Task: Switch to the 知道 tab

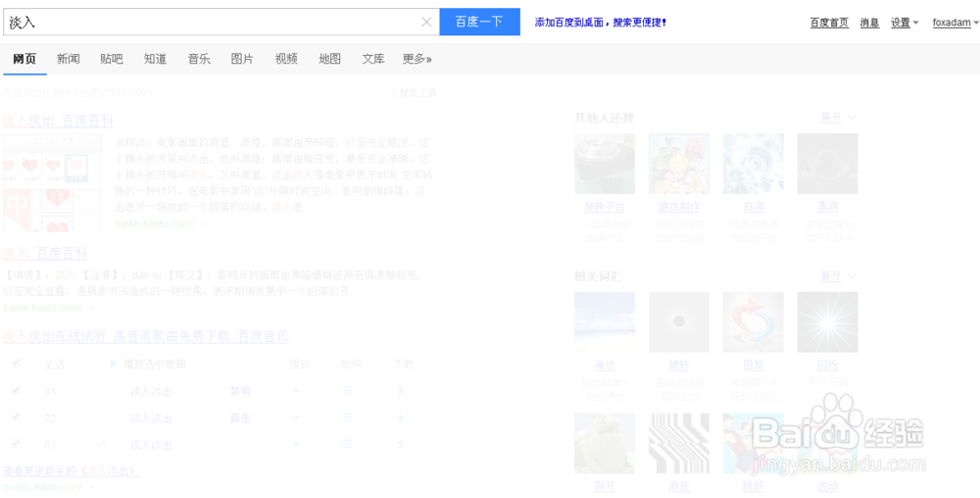Action: [155, 60]
